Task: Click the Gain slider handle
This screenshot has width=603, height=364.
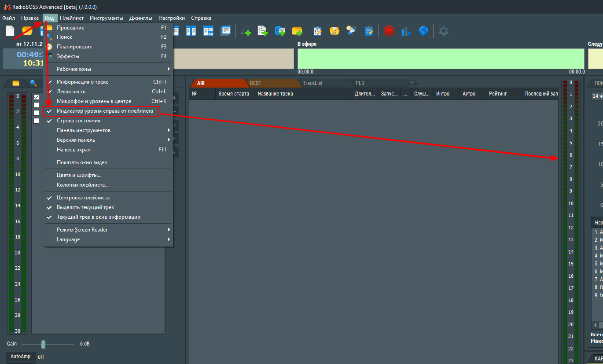Action: (43, 344)
